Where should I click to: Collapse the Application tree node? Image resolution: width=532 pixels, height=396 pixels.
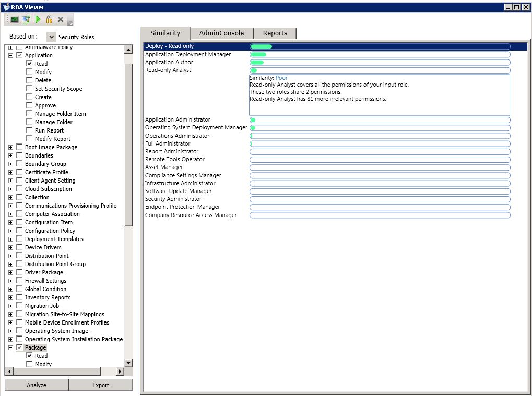10,55
